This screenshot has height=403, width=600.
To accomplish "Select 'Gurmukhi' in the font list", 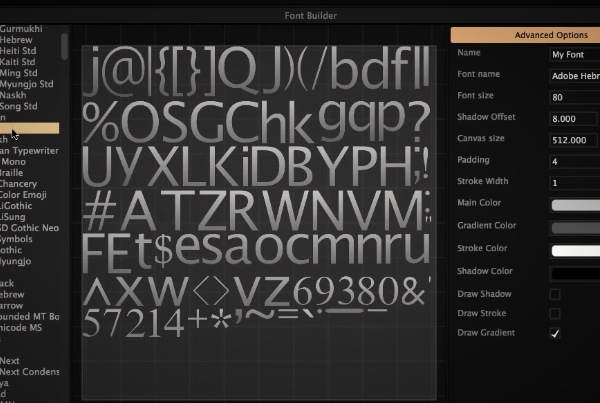I will 21,29.
